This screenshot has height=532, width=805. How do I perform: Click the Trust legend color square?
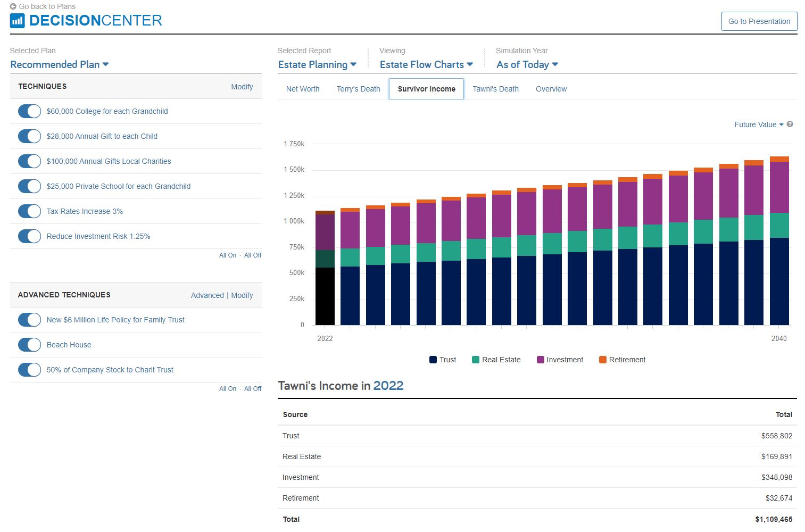coord(433,360)
